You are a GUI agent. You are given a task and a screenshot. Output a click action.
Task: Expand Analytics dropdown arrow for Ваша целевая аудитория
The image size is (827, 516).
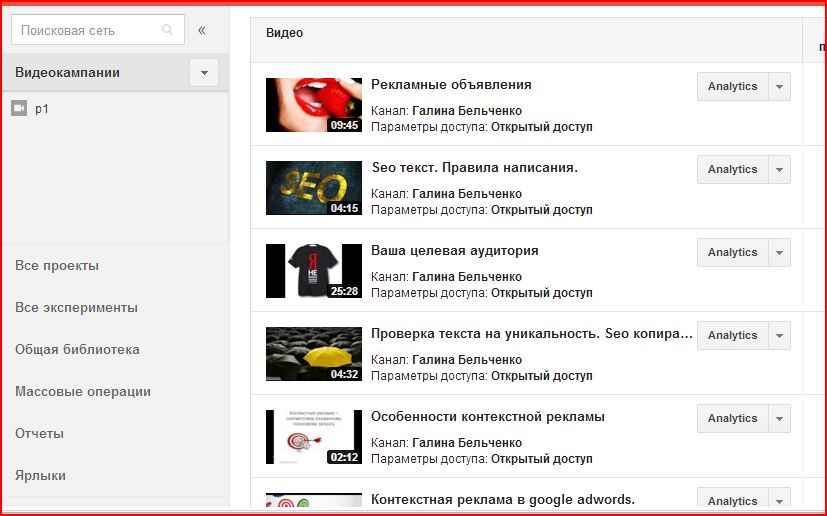pyautogui.click(x=780, y=252)
